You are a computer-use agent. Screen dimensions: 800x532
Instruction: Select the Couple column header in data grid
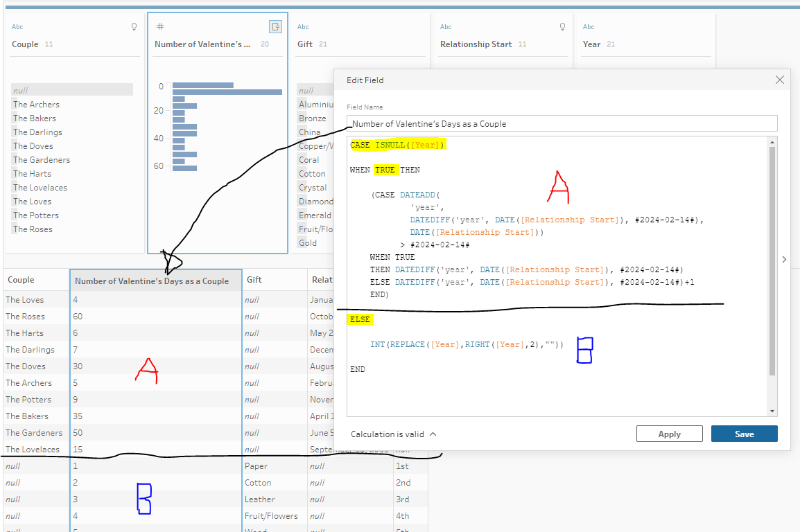coord(21,281)
